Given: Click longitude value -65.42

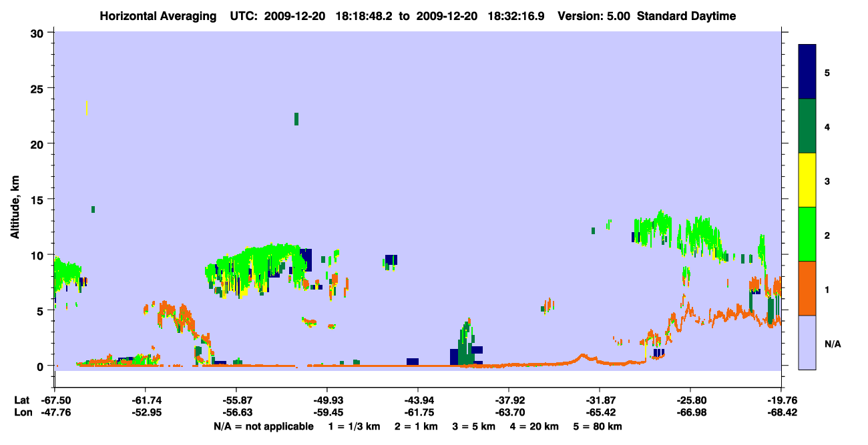Looking at the screenshot, I should [x=600, y=412].
